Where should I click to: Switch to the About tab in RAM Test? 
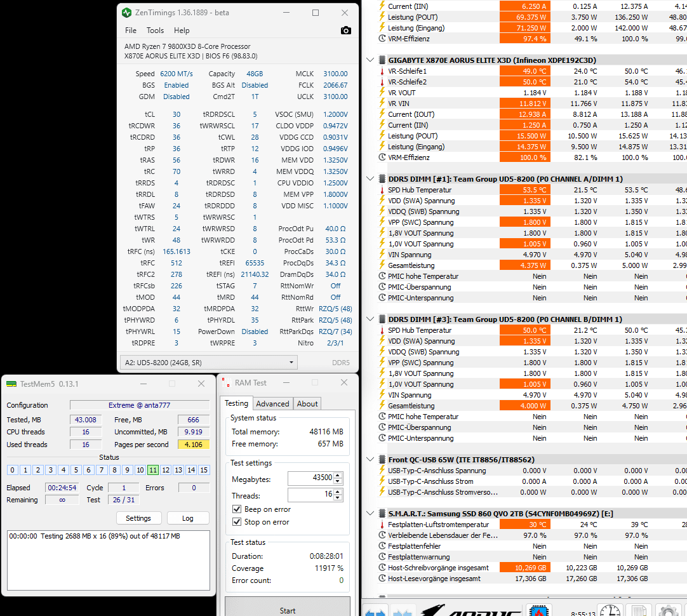pyautogui.click(x=307, y=403)
